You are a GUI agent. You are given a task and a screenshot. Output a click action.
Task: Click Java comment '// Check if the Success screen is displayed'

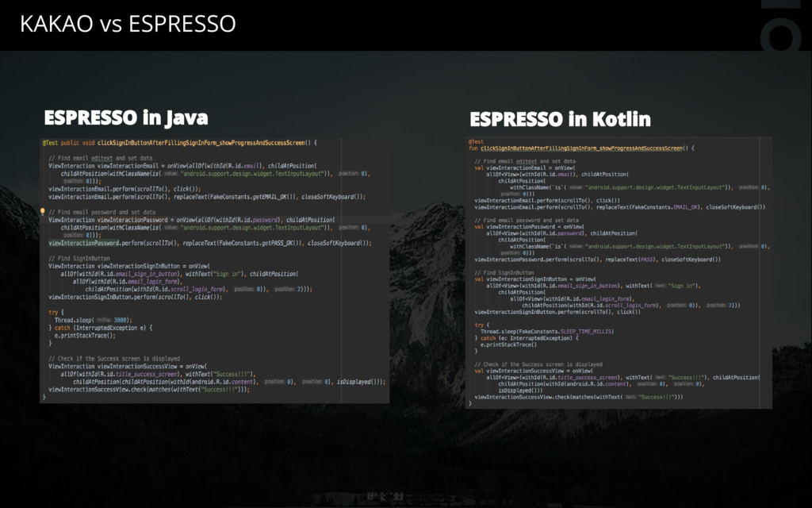pyautogui.click(x=114, y=359)
